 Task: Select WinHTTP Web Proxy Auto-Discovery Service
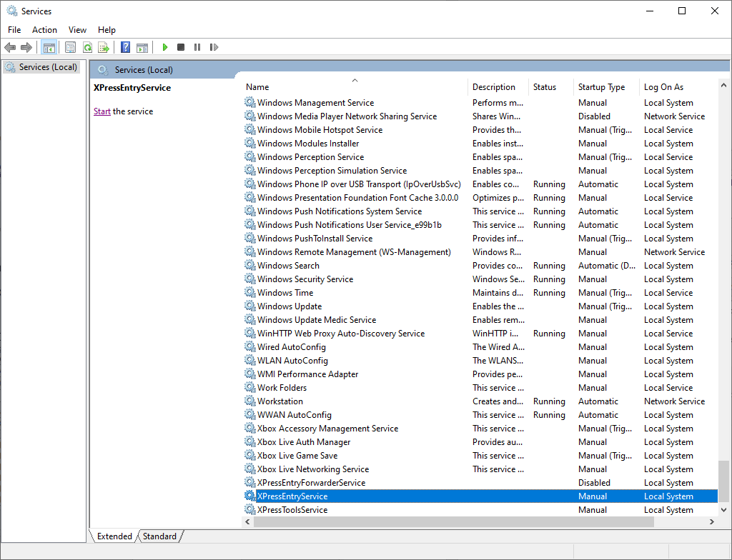(x=480, y=333)
